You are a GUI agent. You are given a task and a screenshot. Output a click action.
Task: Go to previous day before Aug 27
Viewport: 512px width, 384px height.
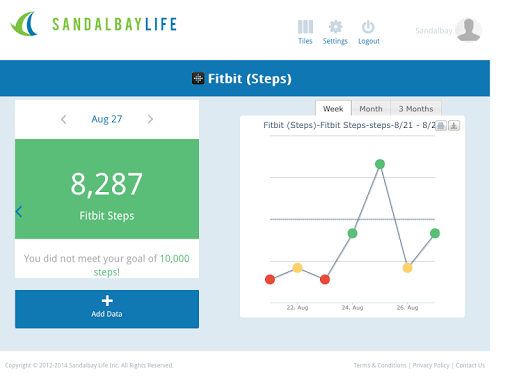pyautogui.click(x=64, y=119)
